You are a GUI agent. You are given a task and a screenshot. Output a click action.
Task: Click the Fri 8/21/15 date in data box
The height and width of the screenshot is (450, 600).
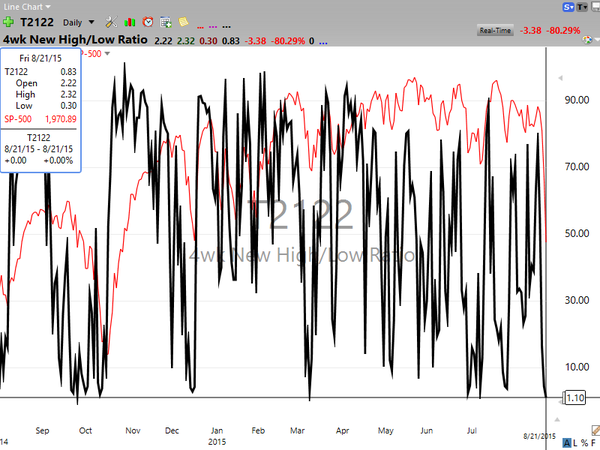pos(40,58)
